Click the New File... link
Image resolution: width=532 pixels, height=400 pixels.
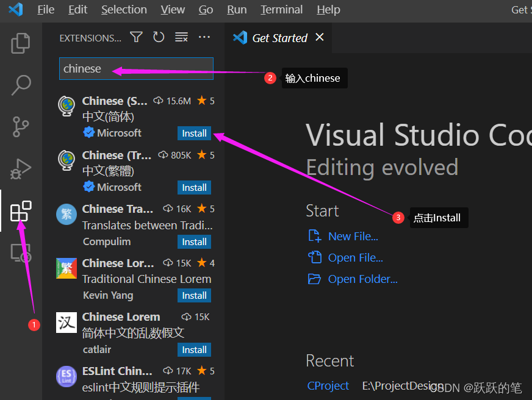pyautogui.click(x=353, y=236)
